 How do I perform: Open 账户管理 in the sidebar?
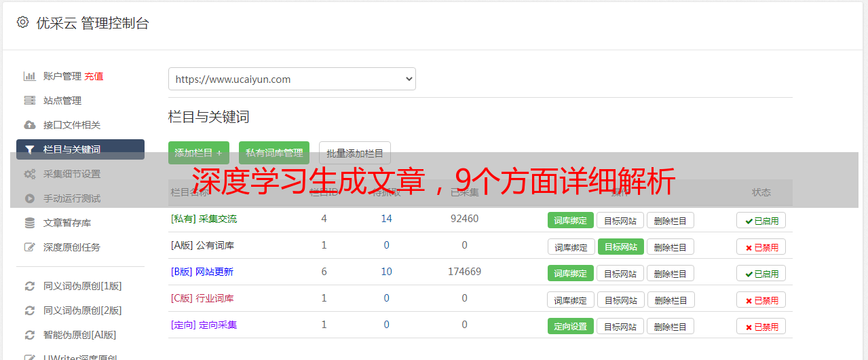[62, 76]
